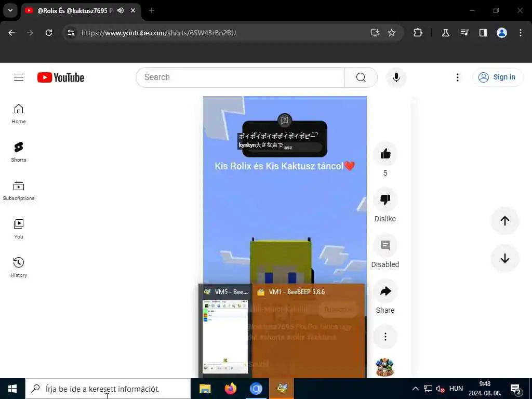Click the muted volume tray icon

[440, 389]
